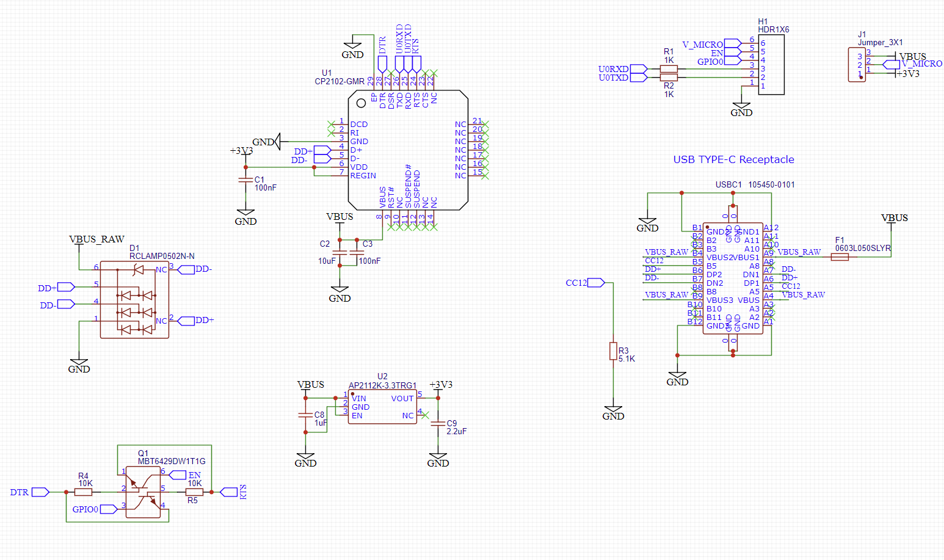Click the AP2112K-3.3TRG1 regulator label
Screen dimensions: 944x560
tap(383, 385)
